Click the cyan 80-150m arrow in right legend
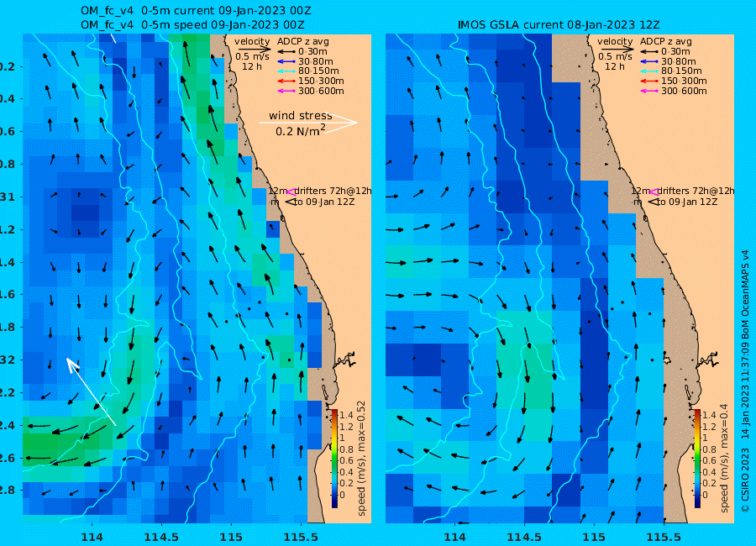Viewport: 756px width, 546px height. tap(649, 71)
